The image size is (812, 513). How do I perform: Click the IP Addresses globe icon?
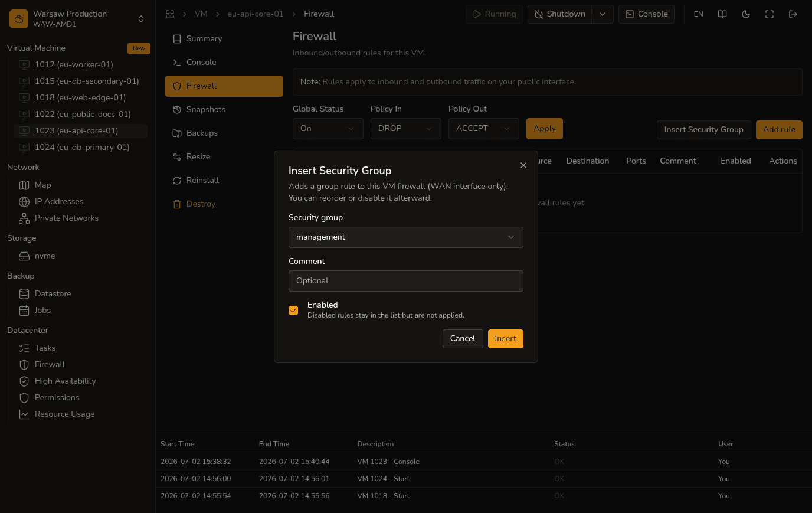[x=24, y=201]
